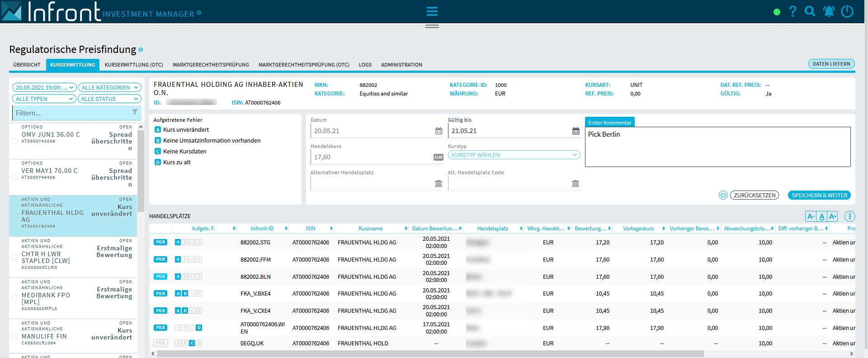The height and width of the screenshot is (358, 868).
Task: Click the Infront logo
Action: 51,11
